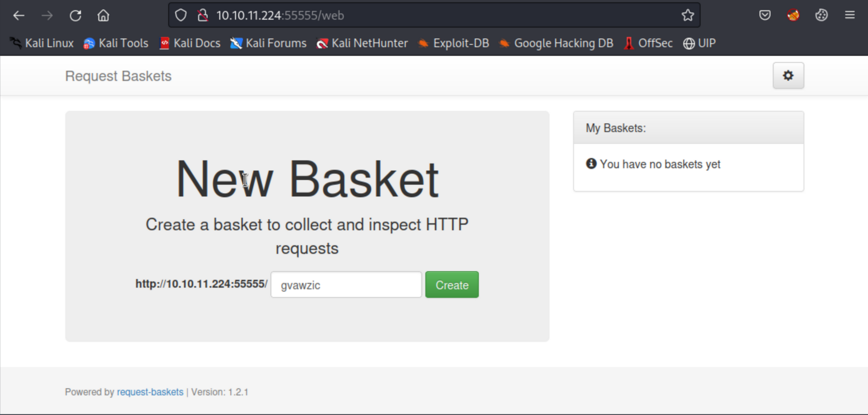Go to the browser home page
This screenshot has width=868, height=415.
pyautogui.click(x=103, y=15)
